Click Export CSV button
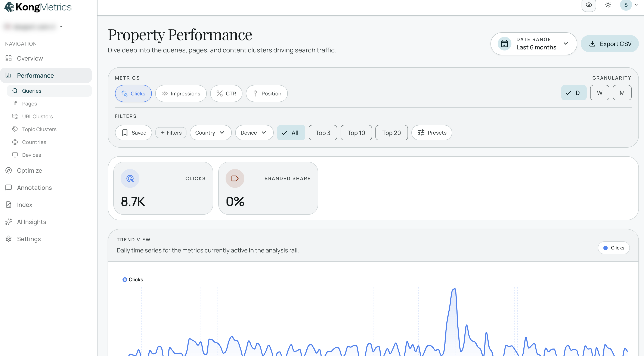 click(610, 44)
